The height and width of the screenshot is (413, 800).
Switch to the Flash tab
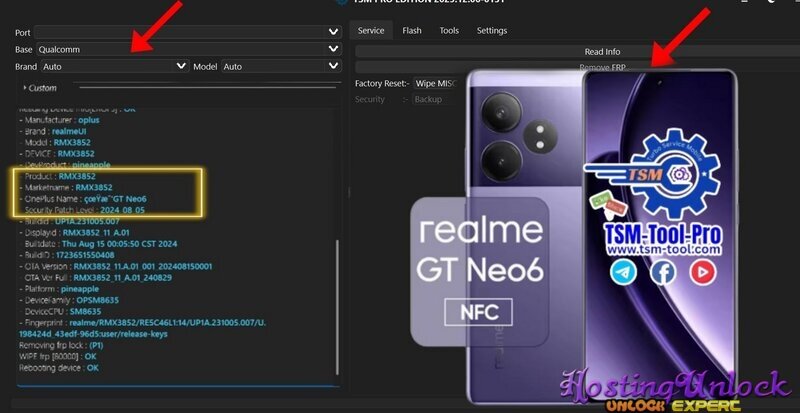(412, 31)
